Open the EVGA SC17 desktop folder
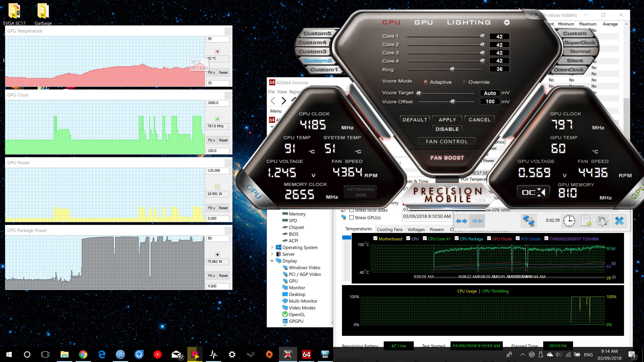Image resolution: width=644 pixels, height=362 pixels. [14, 14]
